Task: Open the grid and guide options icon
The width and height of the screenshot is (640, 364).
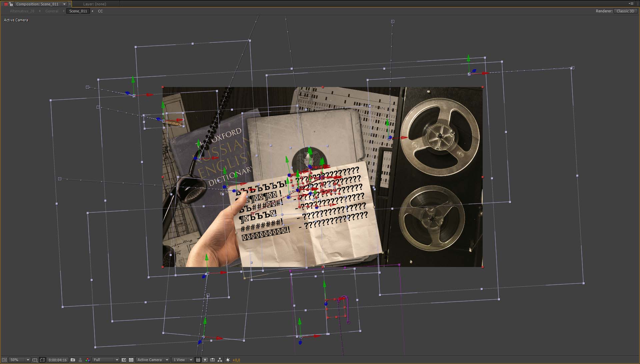Action: (35, 360)
